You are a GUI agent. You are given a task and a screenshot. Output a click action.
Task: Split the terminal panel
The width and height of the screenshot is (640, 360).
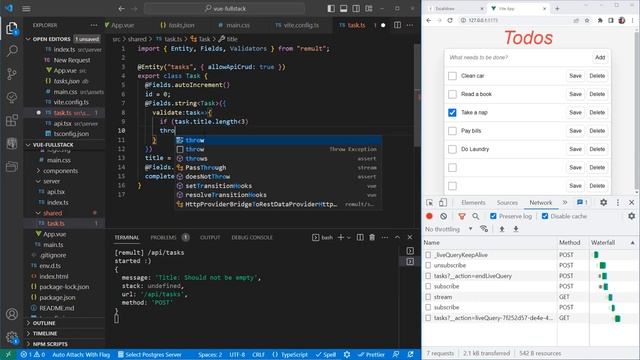click(x=360, y=237)
